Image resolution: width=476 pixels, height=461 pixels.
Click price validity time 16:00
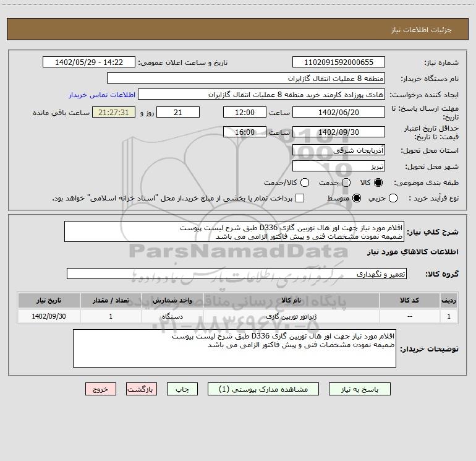pos(245,132)
